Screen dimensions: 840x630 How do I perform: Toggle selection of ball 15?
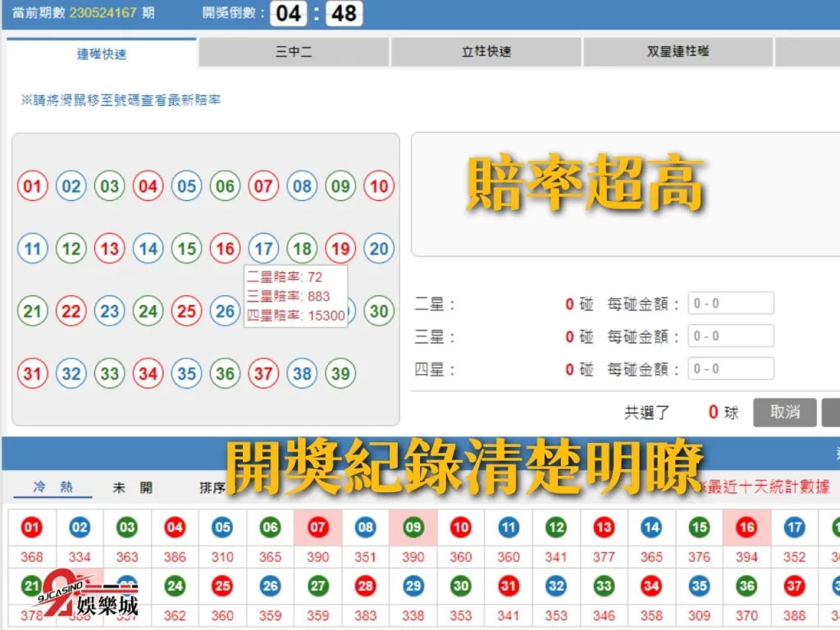(186, 249)
